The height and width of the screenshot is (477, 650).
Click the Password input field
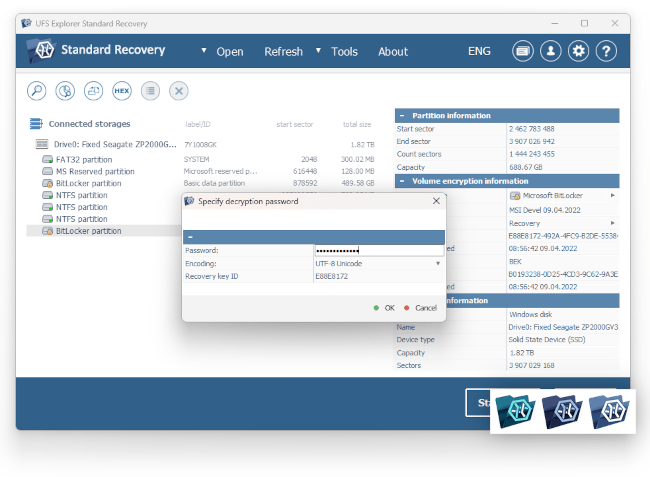click(379, 250)
